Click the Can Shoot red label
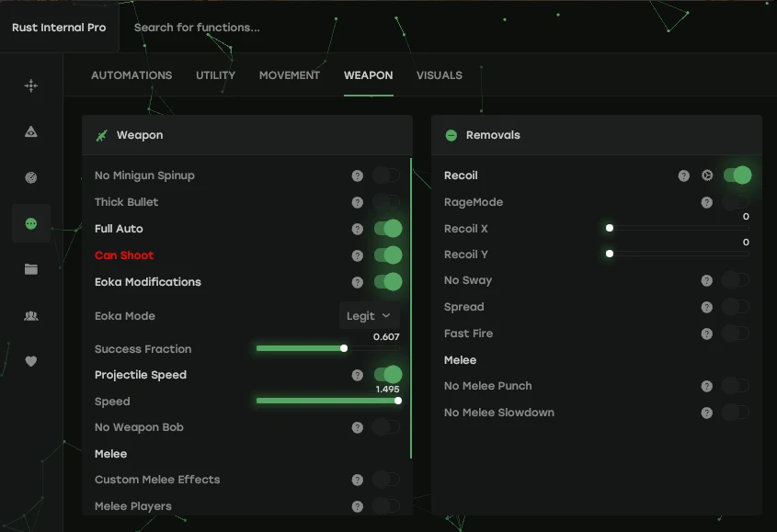 coord(124,255)
